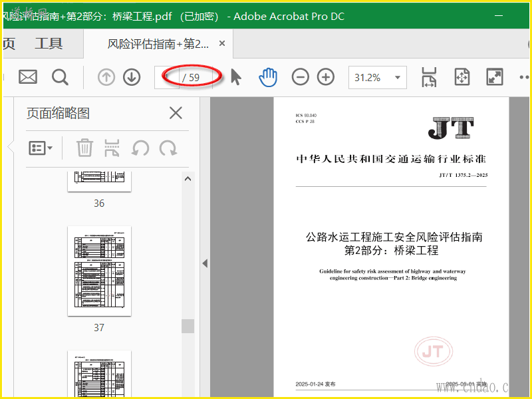532x399 pixels.
Task: Collapse navigation pane with left triangle
Action: (205, 263)
